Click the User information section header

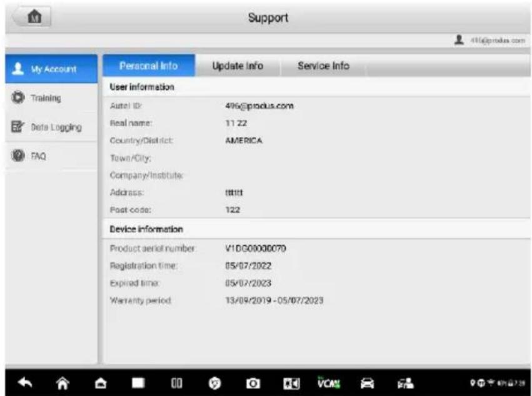(x=142, y=87)
